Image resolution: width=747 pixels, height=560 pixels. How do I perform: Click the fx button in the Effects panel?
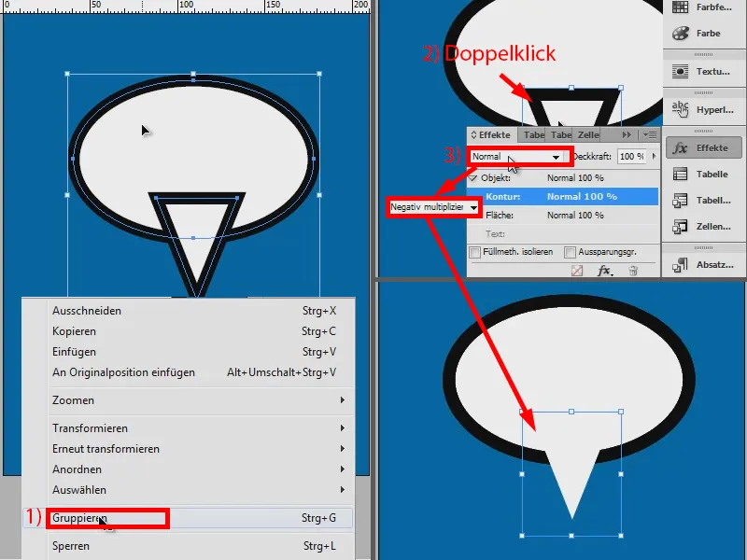603,269
